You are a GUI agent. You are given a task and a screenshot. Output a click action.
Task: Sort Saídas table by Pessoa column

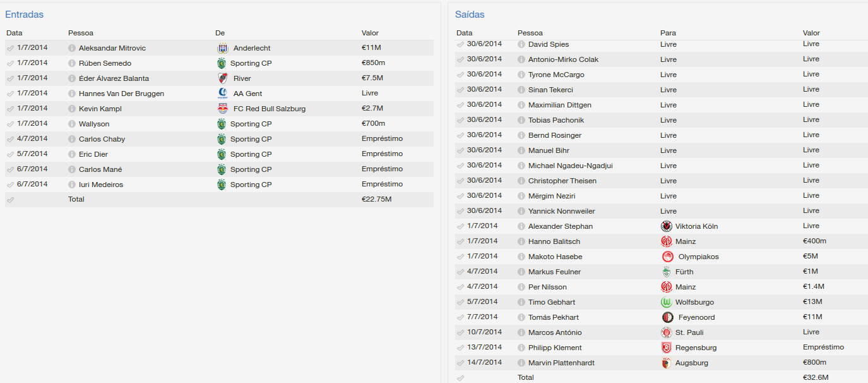point(530,33)
